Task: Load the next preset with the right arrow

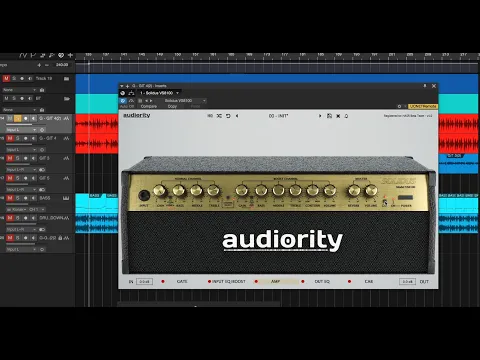Action: (x=320, y=116)
